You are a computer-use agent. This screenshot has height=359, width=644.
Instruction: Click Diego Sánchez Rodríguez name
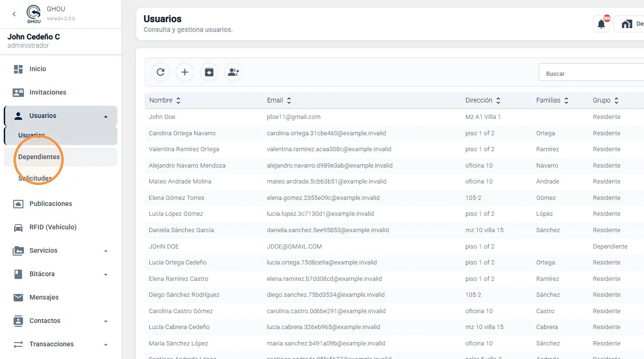[184, 295]
